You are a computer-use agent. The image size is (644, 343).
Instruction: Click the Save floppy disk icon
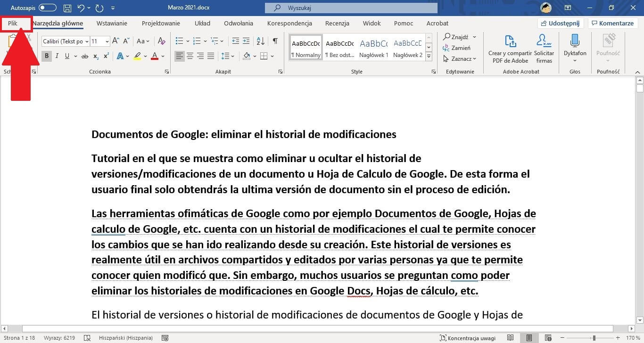tap(67, 8)
